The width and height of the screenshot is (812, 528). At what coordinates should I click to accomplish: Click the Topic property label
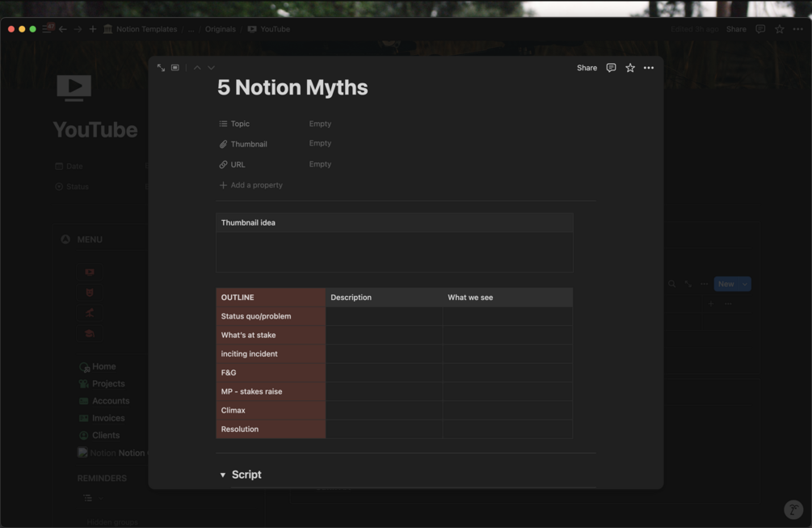tap(234, 124)
